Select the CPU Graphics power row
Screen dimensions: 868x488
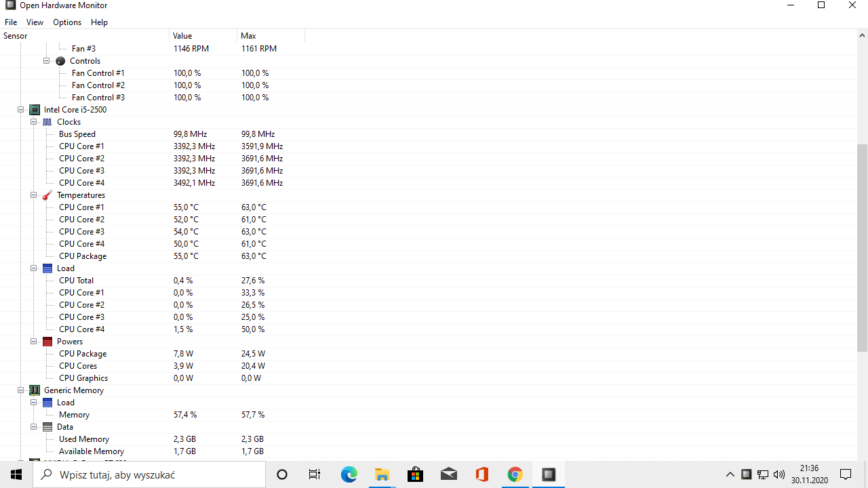[x=429, y=378]
